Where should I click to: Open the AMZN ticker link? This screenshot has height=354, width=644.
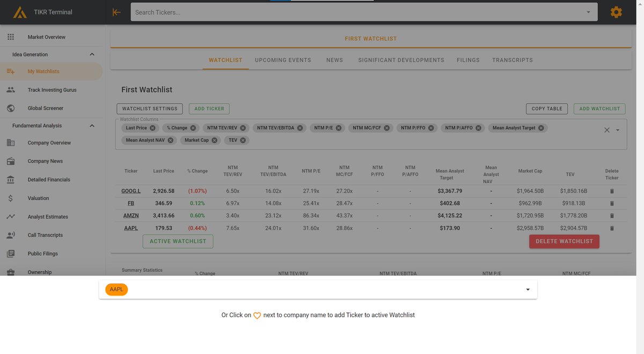131,215
